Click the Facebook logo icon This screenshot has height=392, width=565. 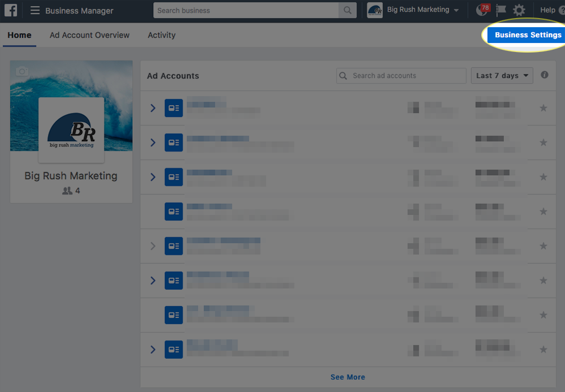pyautogui.click(x=11, y=10)
